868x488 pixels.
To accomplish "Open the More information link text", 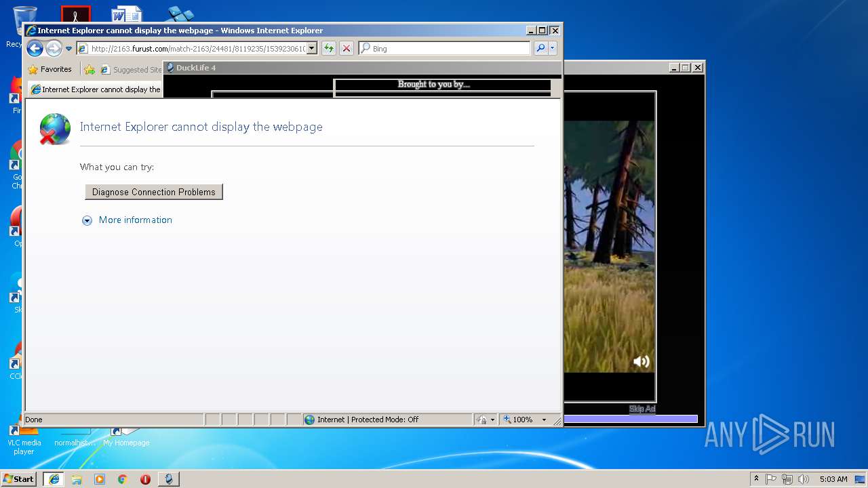I will click(136, 220).
